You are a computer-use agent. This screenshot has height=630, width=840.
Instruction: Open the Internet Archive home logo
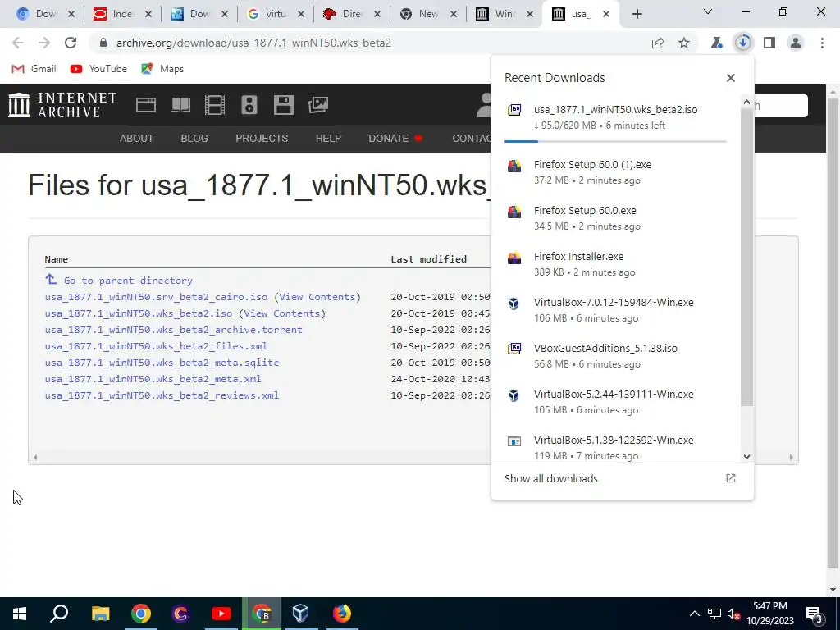pyautogui.click(x=62, y=104)
